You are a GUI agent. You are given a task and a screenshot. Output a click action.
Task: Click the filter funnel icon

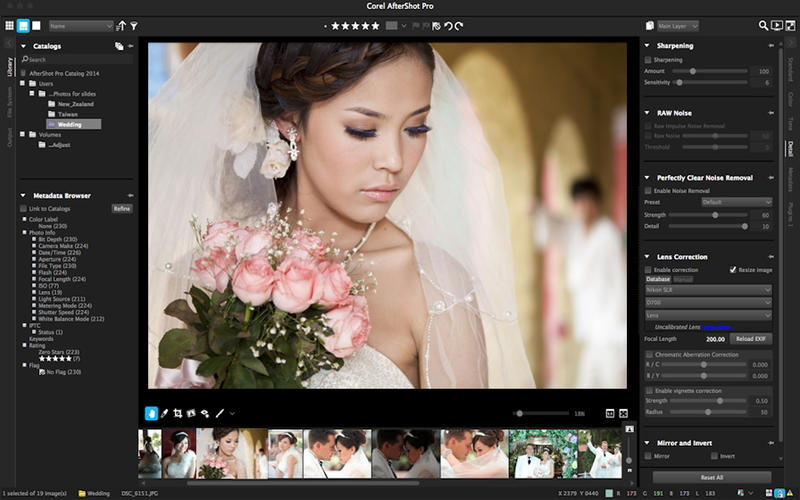(x=134, y=25)
